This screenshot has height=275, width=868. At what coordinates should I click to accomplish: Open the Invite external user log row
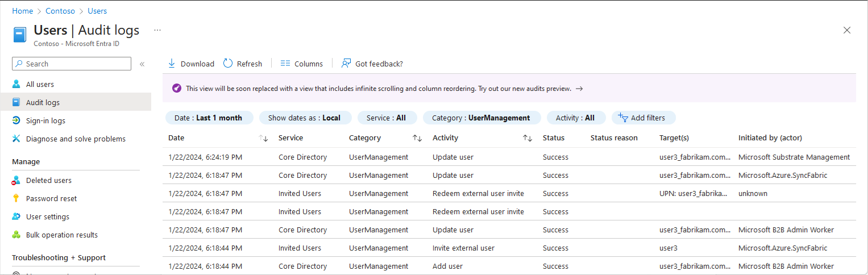[x=463, y=248]
